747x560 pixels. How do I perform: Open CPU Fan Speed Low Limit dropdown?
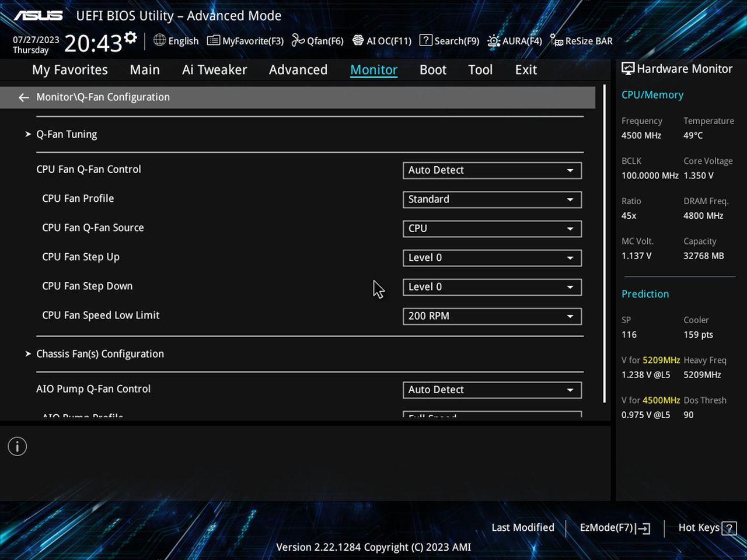[492, 316]
